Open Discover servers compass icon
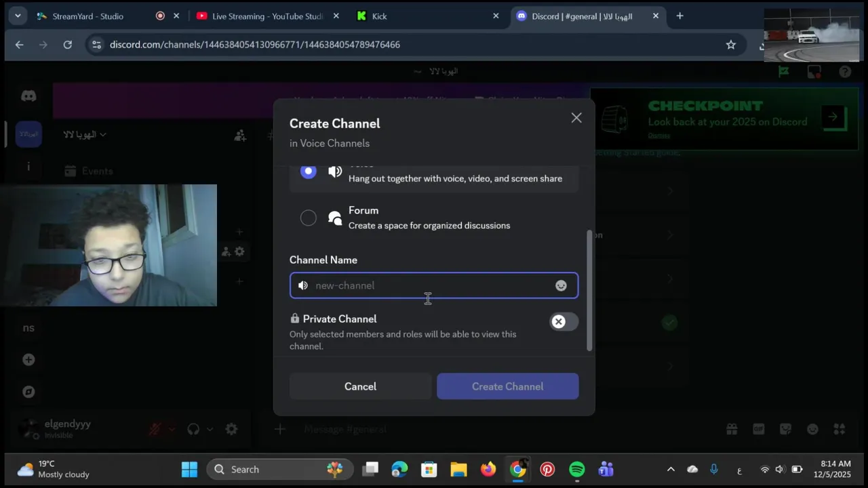The image size is (868, 488). click(x=28, y=392)
